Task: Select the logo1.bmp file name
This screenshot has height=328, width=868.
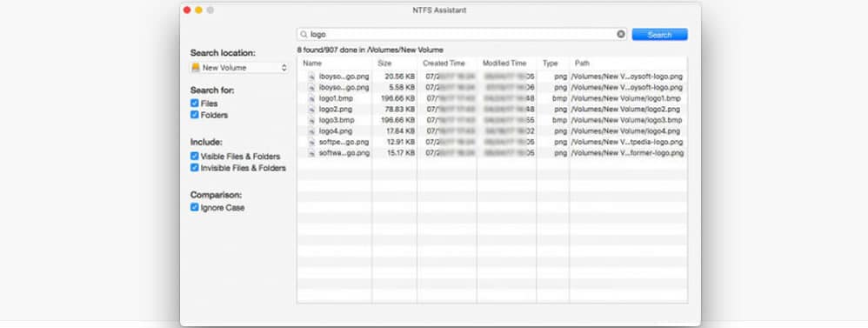Action: coord(336,98)
